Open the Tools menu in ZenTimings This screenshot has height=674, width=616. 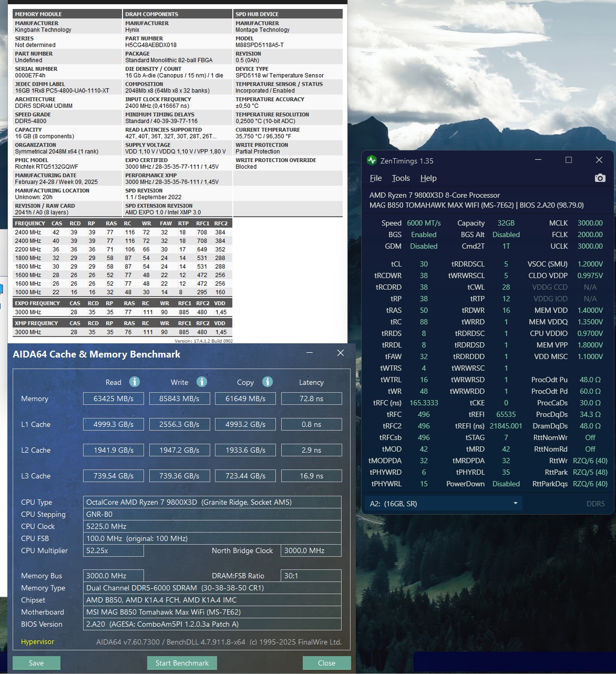401,178
